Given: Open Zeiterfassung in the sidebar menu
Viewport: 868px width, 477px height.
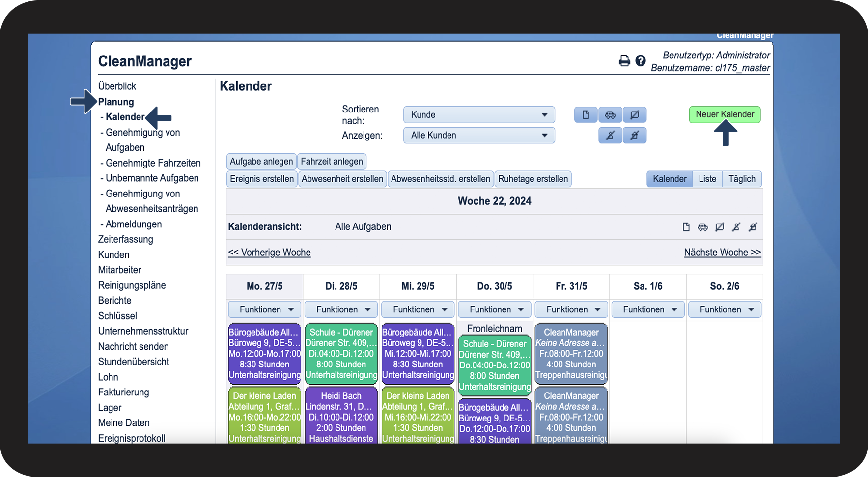Looking at the screenshot, I should tap(126, 239).
